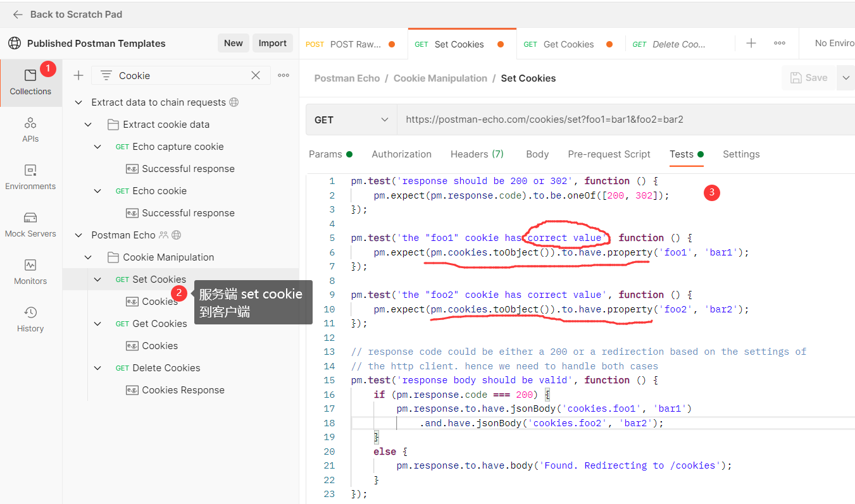This screenshot has width=855, height=504.
Task: Click the folder icon of Cookie Manipulation
Action: pos(113,257)
